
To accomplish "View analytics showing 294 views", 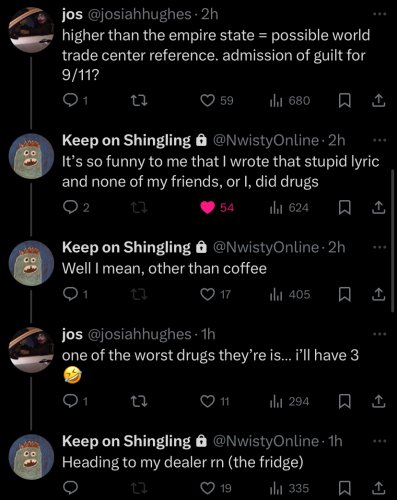I will [x=289, y=401].
